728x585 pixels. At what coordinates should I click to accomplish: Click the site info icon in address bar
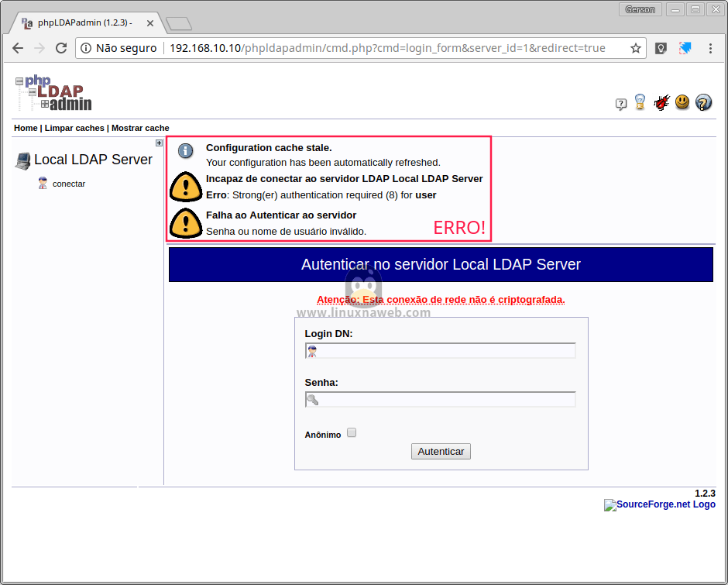[86, 48]
